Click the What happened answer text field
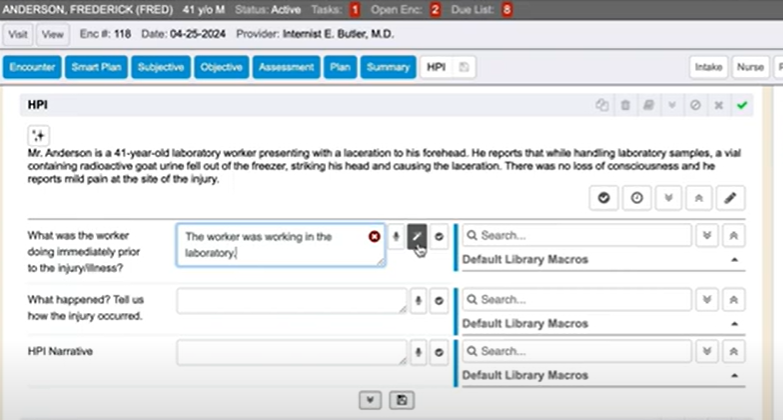The width and height of the screenshot is (783, 420). pyautogui.click(x=291, y=299)
